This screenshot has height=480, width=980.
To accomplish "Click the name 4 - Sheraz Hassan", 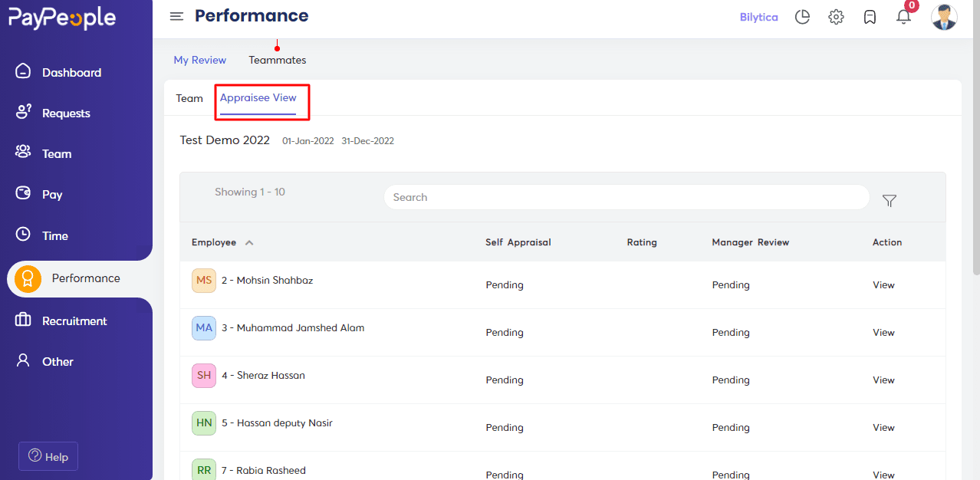I will 263,375.
